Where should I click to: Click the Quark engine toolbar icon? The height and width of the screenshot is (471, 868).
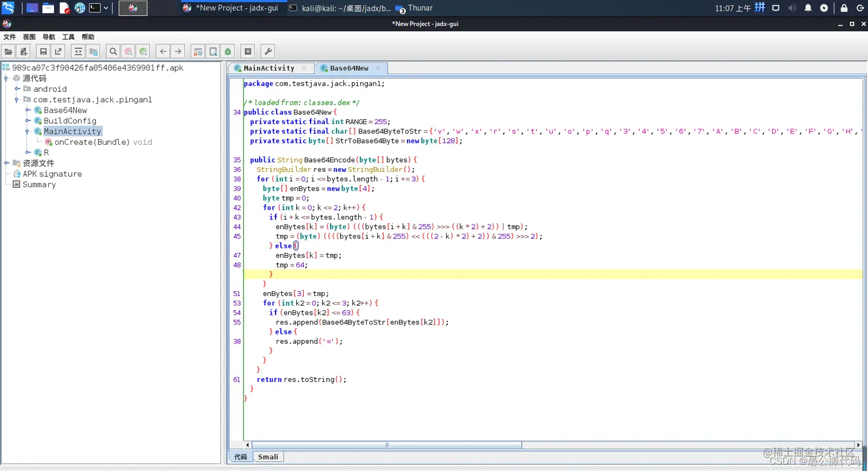[x=213, y=52]
